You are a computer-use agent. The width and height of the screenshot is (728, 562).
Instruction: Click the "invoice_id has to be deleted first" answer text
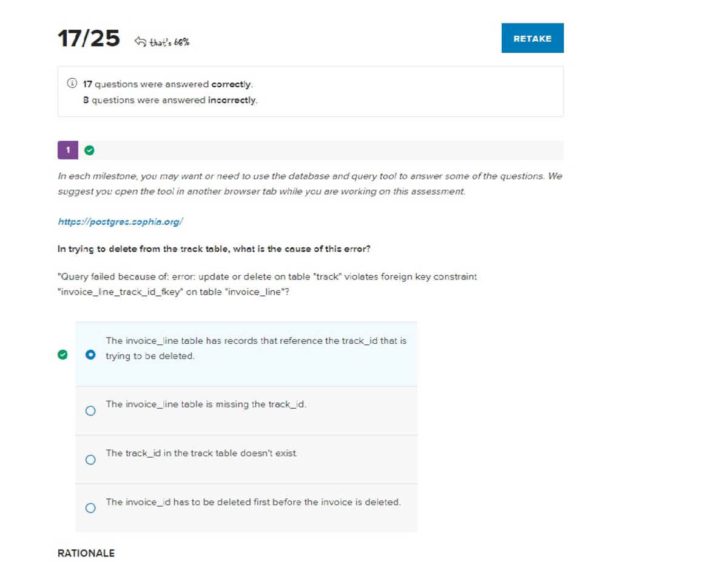(253, 502)
